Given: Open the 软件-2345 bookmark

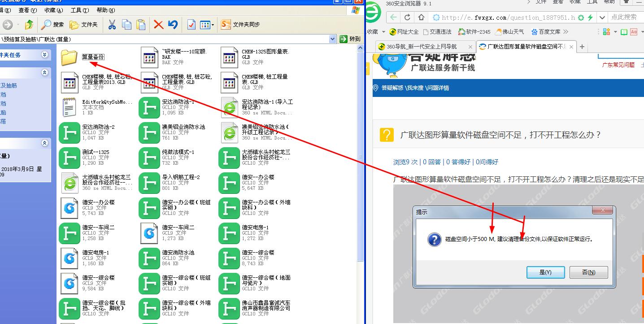Looking at the screenshot, I should pyautogui.click(x=474, y=32).
